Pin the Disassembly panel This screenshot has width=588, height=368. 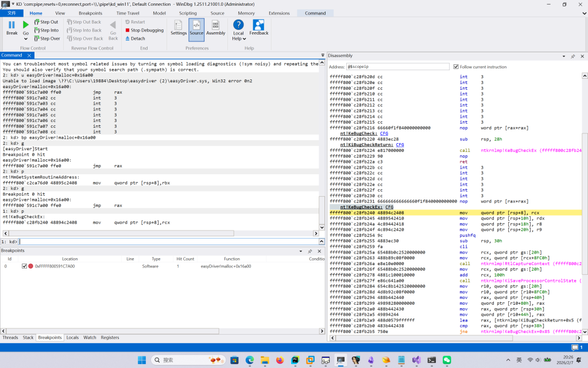[x=572, y=56]
